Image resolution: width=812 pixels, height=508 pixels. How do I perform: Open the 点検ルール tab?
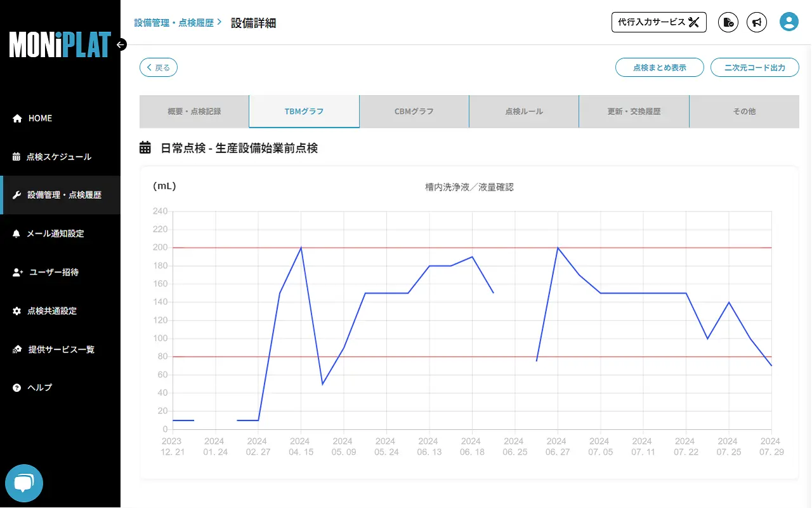523,110
